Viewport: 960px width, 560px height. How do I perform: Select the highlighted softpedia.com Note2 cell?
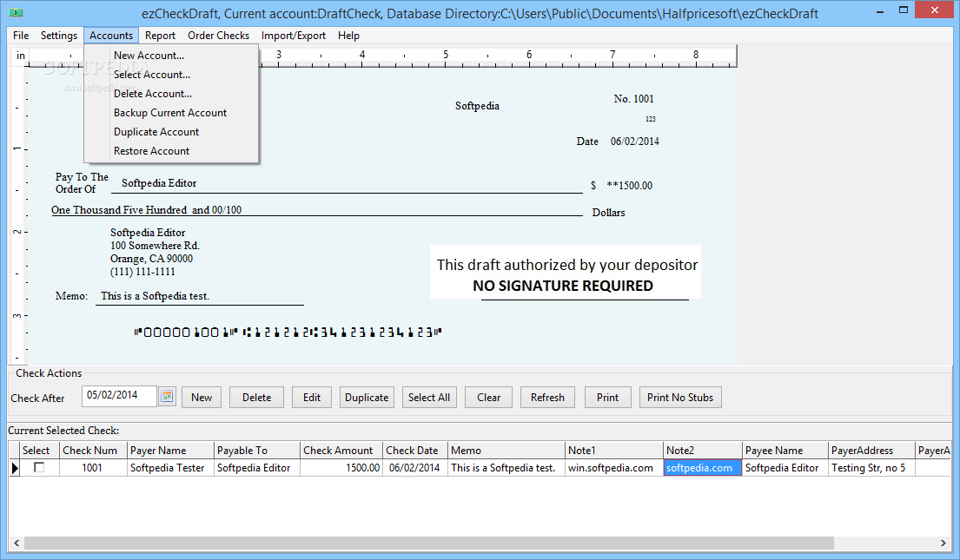coord(703,468)
